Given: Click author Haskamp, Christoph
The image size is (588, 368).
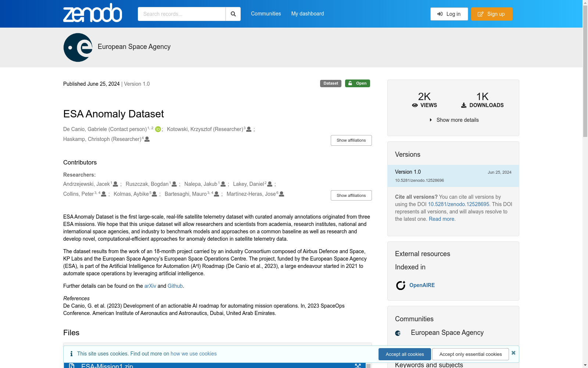Looking at the screenshot, I should [102, 139].
